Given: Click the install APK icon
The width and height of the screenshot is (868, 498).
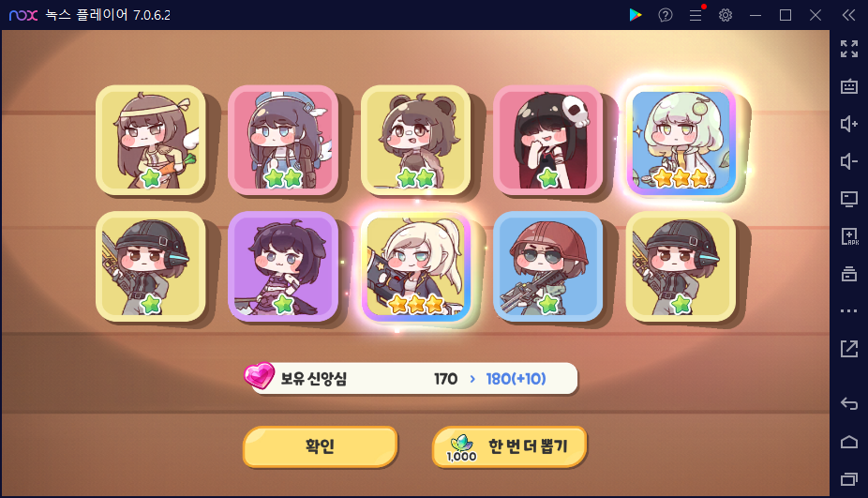Looking at the screenshot, I should pyautogui.click(x=848, y=236).
